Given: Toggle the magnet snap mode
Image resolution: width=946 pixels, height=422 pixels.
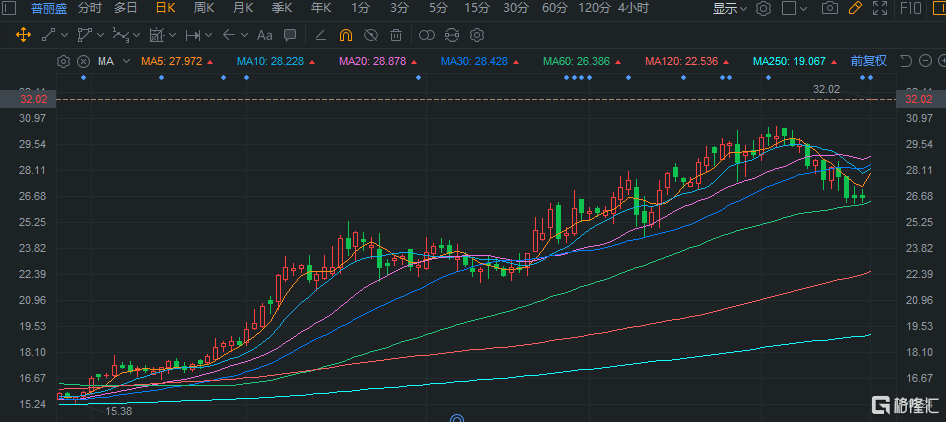Looking at the screenshot, I should point(346,35).
